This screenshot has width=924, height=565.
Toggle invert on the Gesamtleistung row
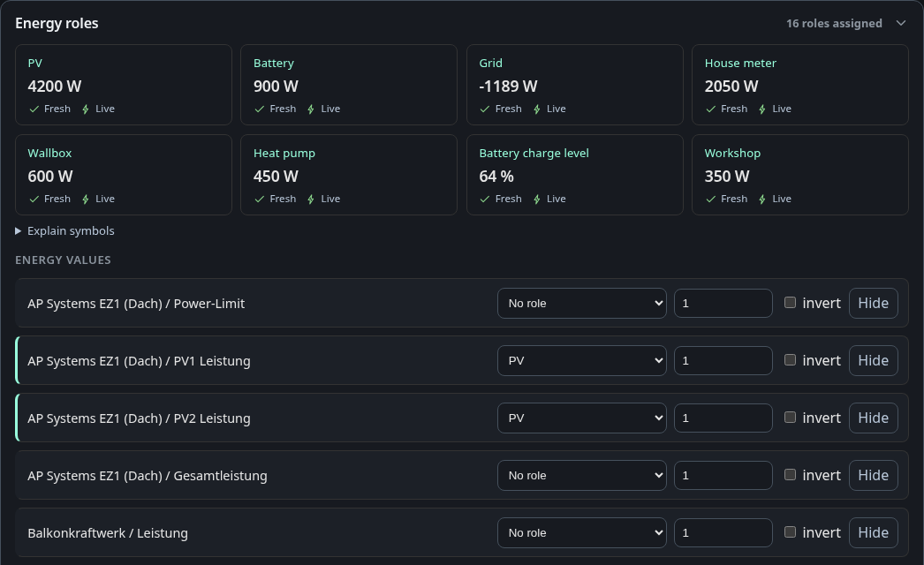point(791,475)
